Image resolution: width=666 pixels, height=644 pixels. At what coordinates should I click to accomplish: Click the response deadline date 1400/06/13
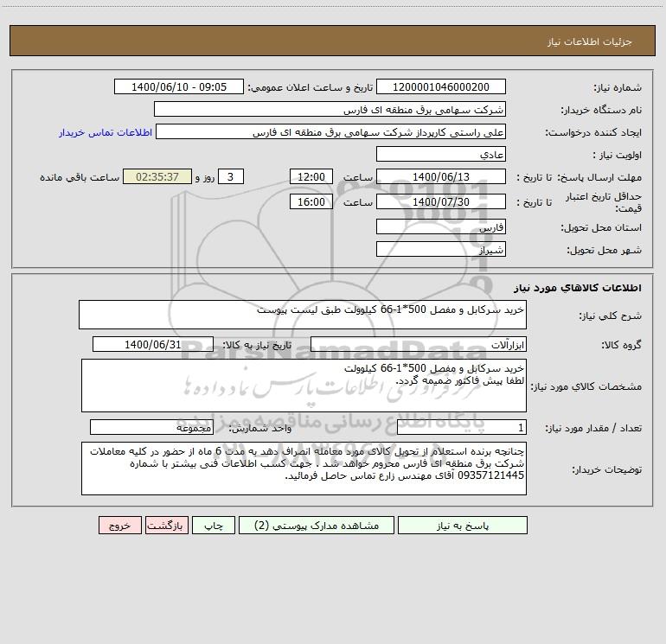pyautogui.click(x=441, y=176)
